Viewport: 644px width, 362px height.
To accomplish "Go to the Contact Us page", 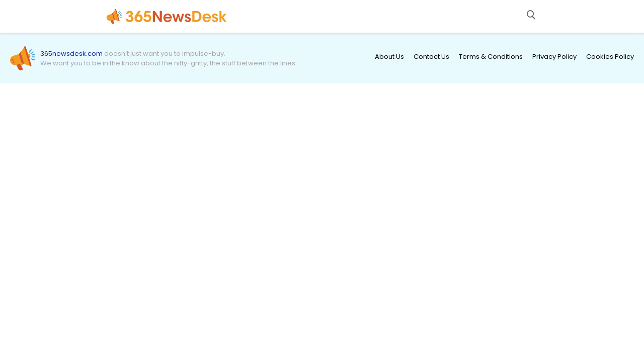I will tap(431, 56).
